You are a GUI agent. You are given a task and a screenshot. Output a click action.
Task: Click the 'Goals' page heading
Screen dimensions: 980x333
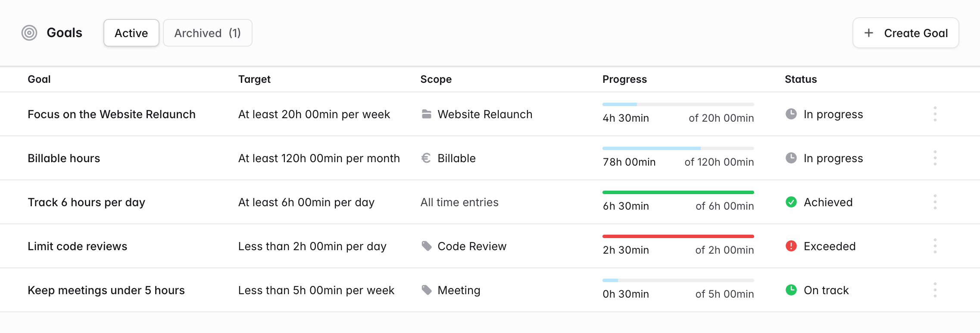click(x=64, y=33)
